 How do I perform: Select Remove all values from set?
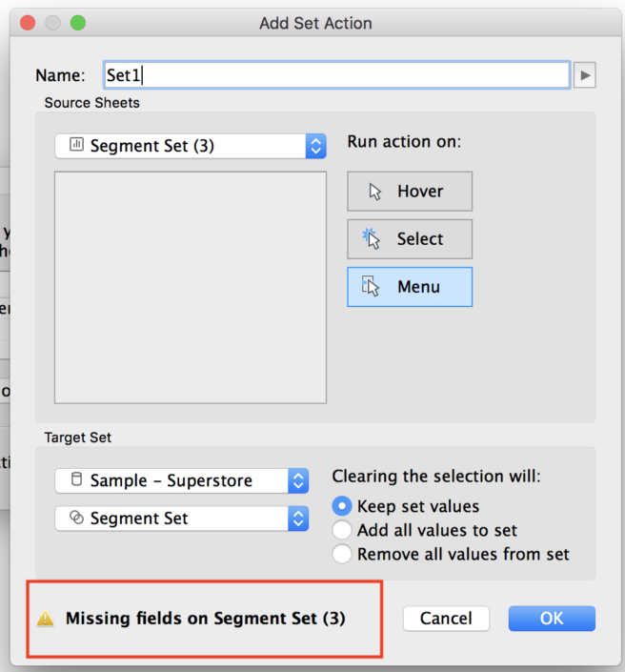pyautogui.click(x=342, y=554)
